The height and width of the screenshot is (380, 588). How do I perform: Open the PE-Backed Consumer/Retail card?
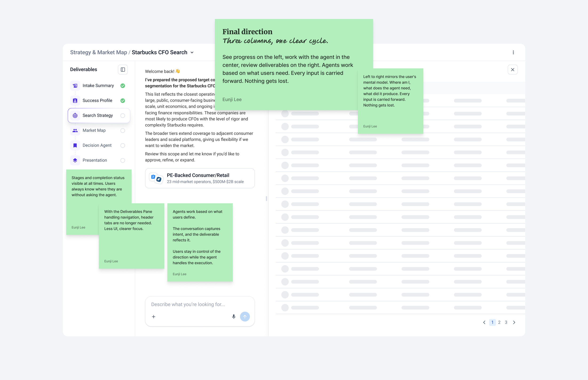pyautogui.click(x=199, y=178)
